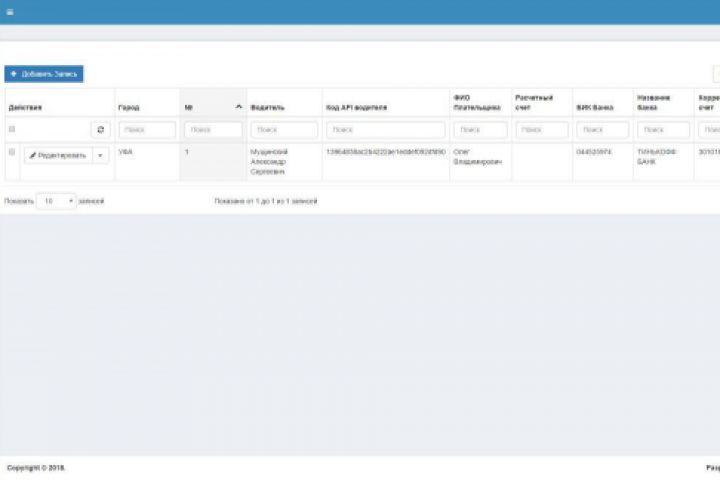Tick the select-all checkbox in the filter row
Image resolution: width=720 pixels, height=480 pixels.
12,129
